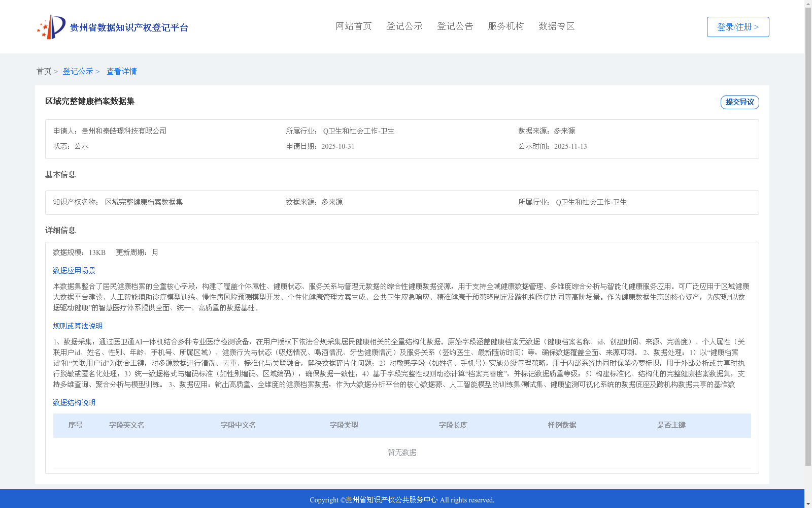Click the vertical page scrollbar thumb
Screen dimensions: 812x508
coord(808,237)
